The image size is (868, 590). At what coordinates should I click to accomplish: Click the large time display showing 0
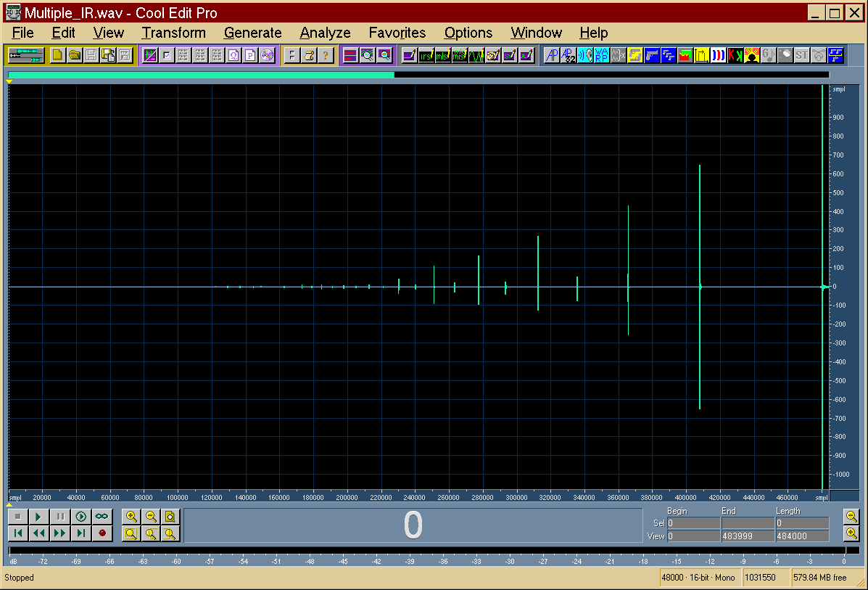413,525
